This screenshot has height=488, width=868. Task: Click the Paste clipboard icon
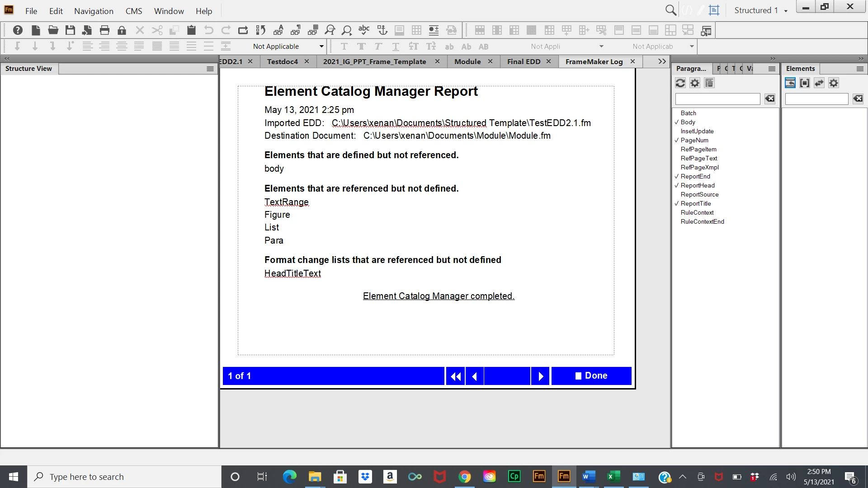pyautogui.click(x=191, y=30)
